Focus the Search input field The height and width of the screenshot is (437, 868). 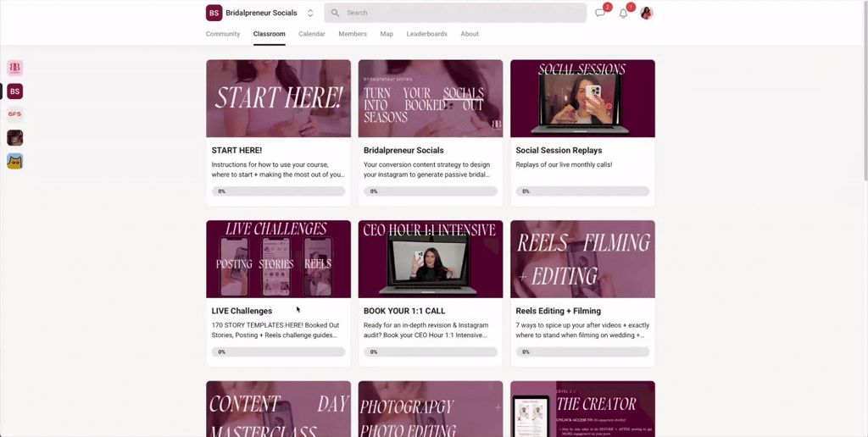455,13
